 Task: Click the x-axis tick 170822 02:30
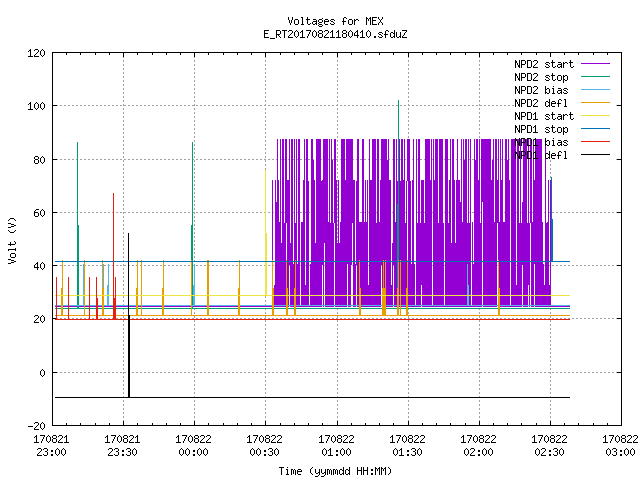tap(549, 446)
